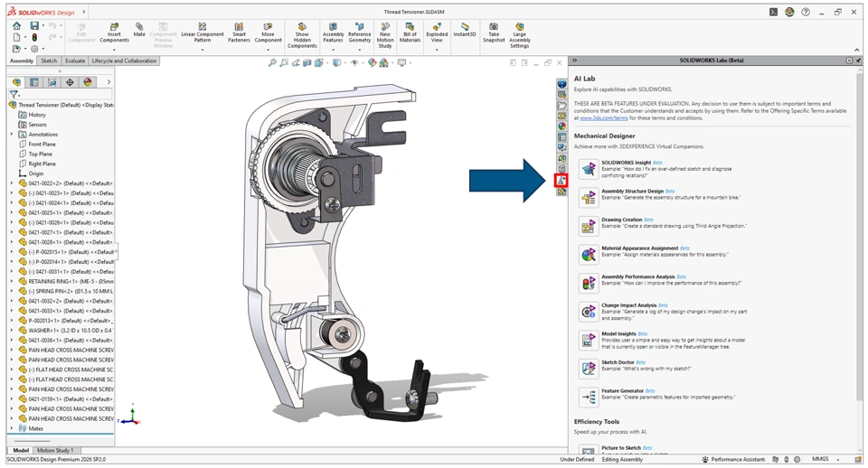868x468 pixels.
Task: Click the Exploded View tool
Action: [437, 33]
